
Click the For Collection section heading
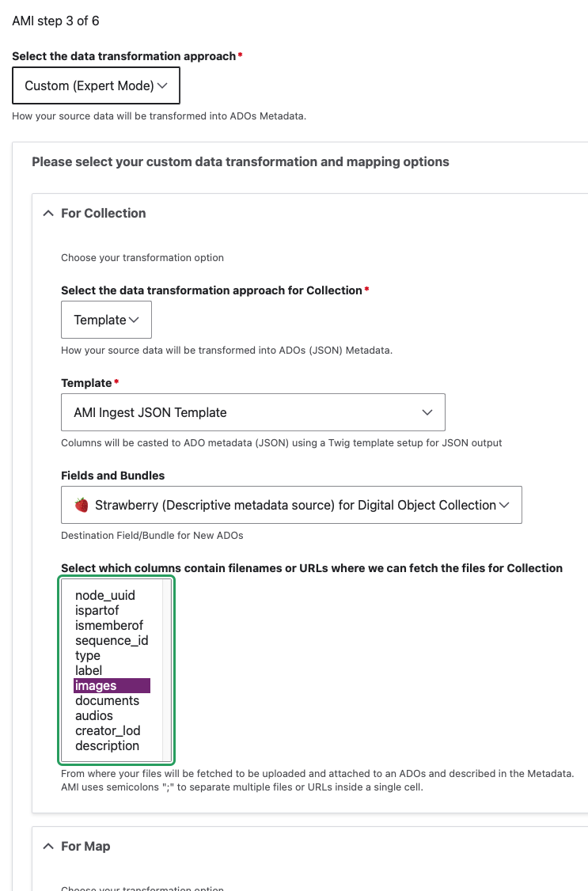point(104,214)
